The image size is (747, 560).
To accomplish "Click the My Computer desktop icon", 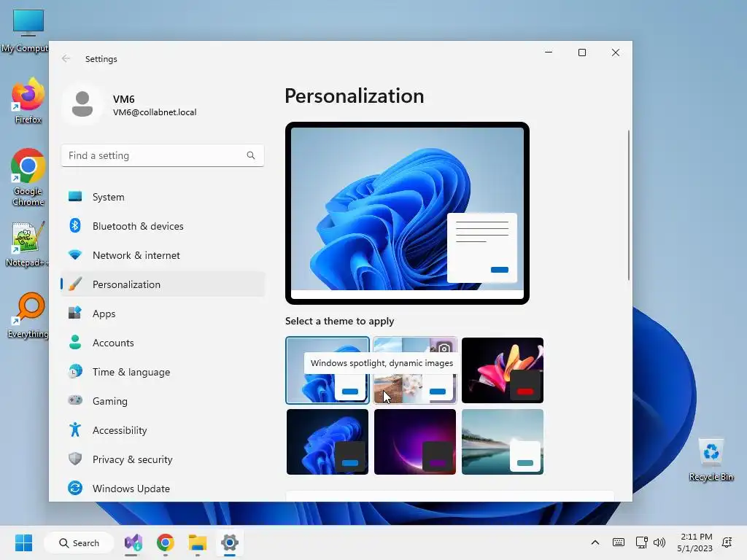I will coord(28,31).
